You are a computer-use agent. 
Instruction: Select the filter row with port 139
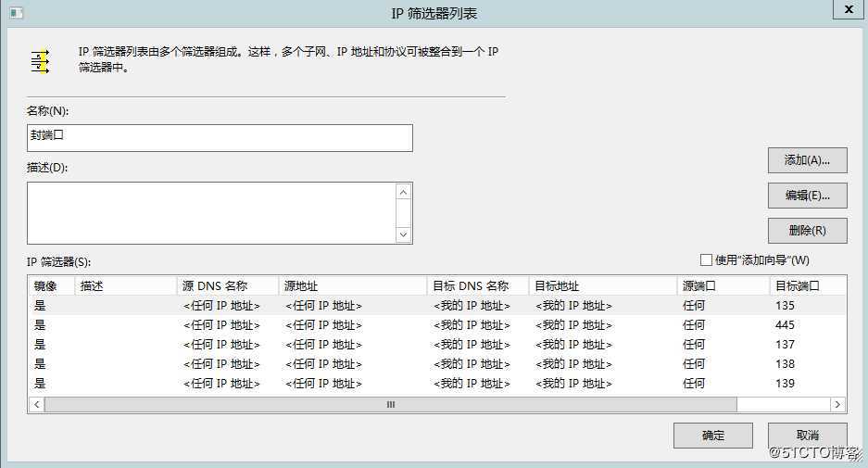(436, 384)
